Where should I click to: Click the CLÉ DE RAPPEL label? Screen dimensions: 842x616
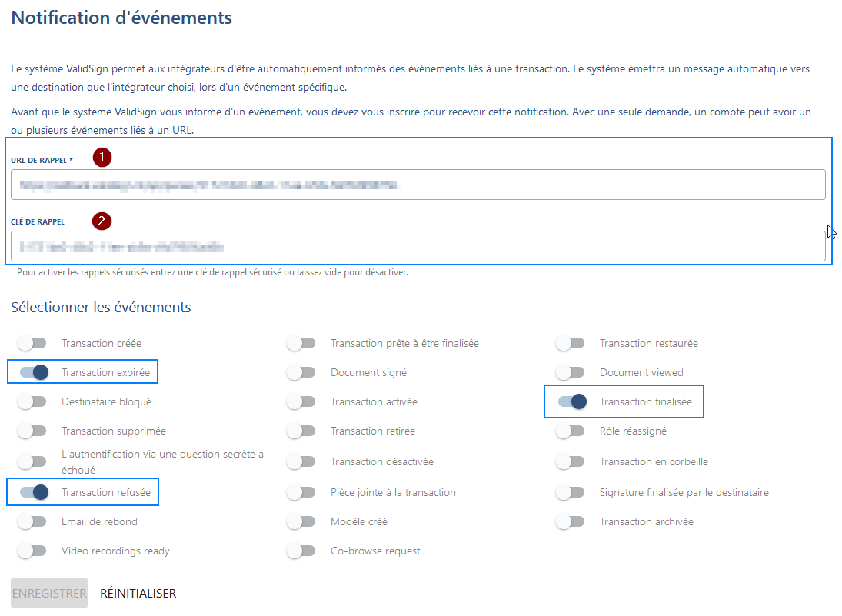coord(38,221)
